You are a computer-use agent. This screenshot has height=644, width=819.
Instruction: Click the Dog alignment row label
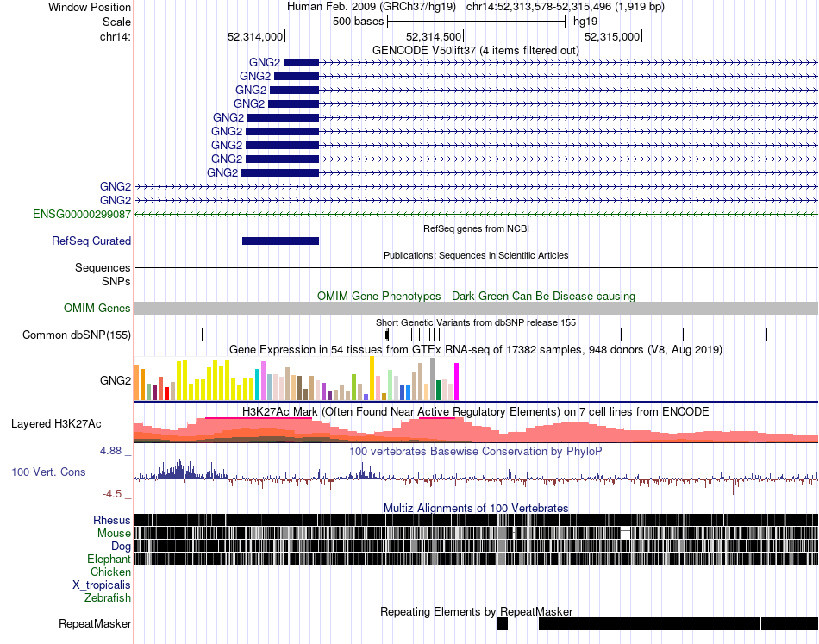122,547
